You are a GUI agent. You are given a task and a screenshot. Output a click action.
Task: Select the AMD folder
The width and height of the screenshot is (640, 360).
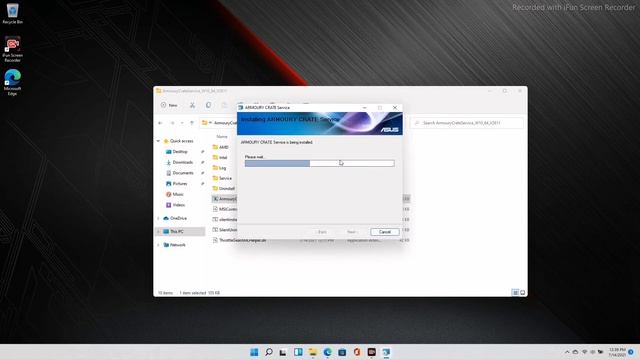coord(224,147)
